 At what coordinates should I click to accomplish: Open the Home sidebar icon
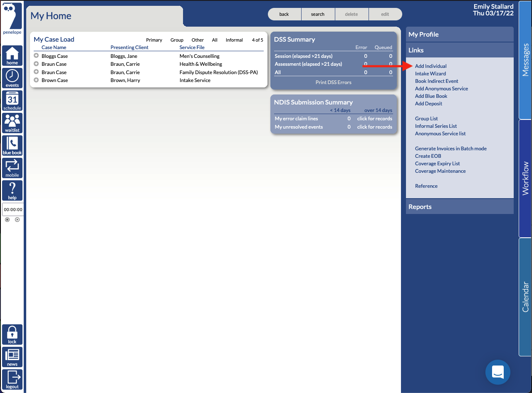coord(12,56)
